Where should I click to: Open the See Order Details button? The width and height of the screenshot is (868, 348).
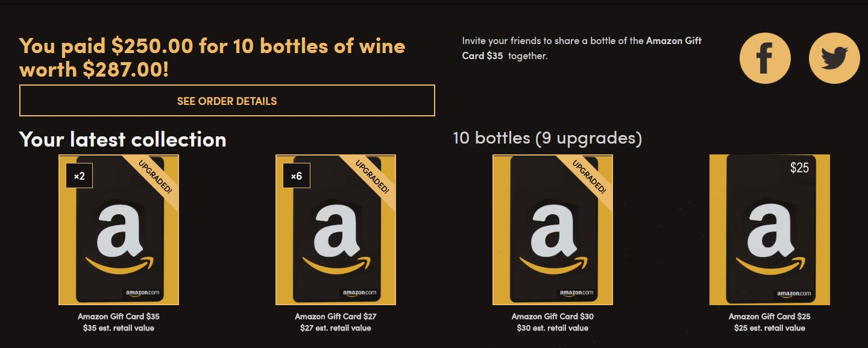227,101
